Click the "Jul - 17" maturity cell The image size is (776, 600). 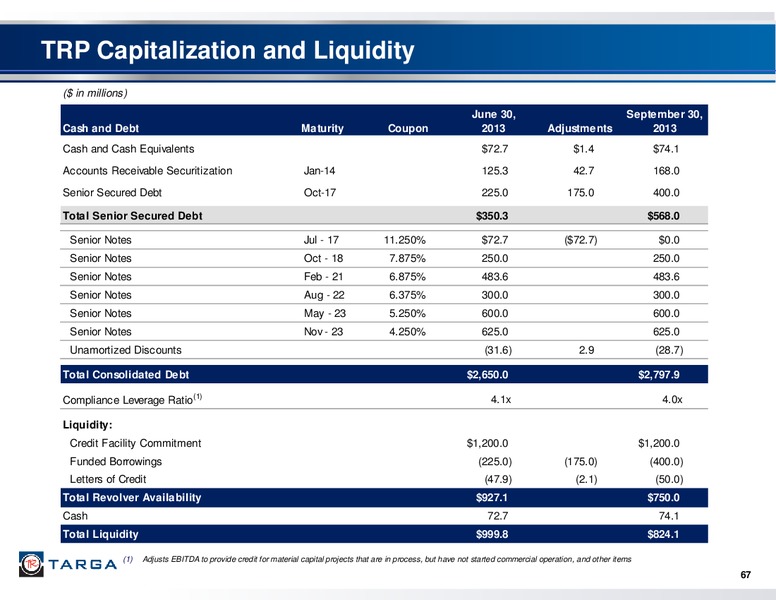tap(321, 240)
